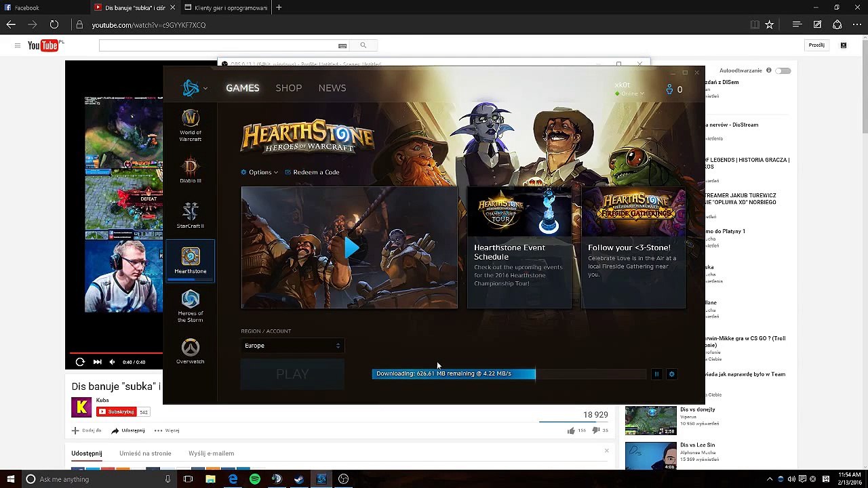This screenshot has height=488, width=868.
Task: Open File Explorer from taskbar
Action: (210, 479)
